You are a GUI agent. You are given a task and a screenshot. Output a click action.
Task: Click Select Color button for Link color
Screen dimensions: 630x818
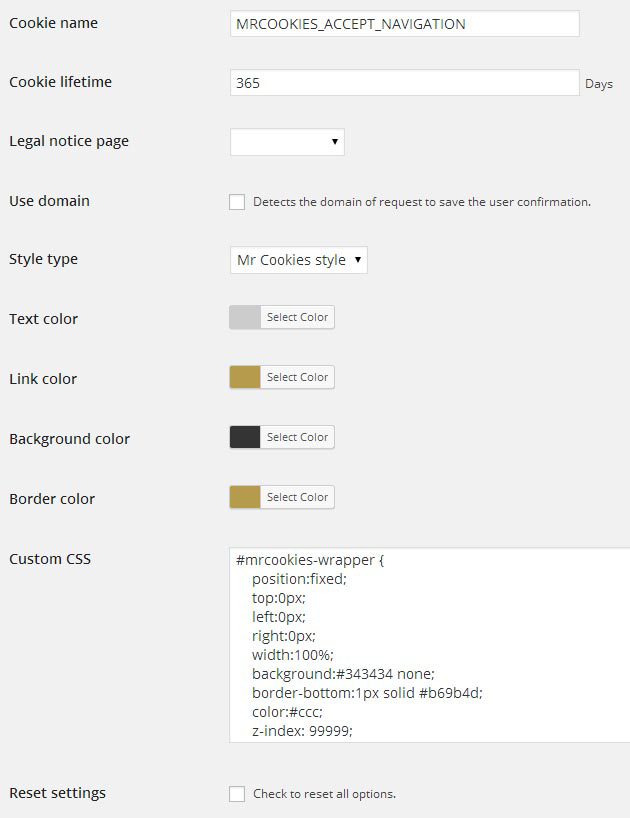[x=297, y=377]
